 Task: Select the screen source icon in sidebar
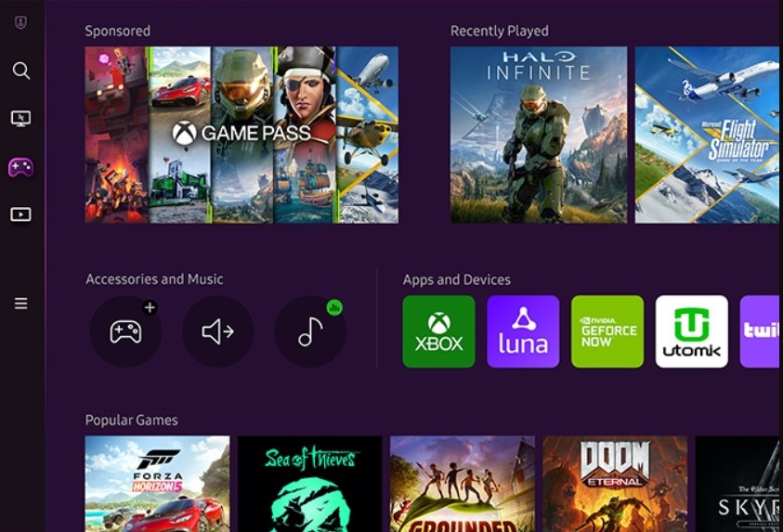(x=20, y=119)
